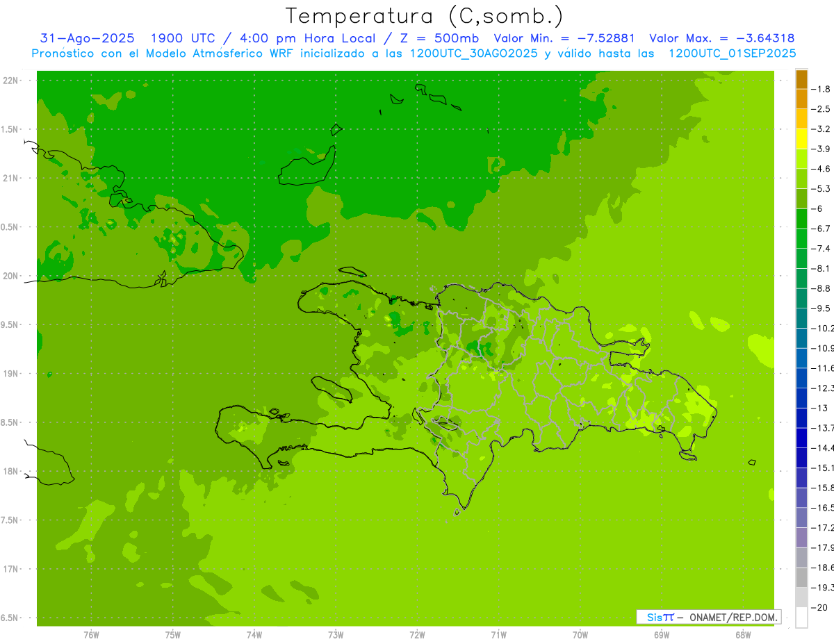Select the '69W' longitude axis label

(662, 634)
